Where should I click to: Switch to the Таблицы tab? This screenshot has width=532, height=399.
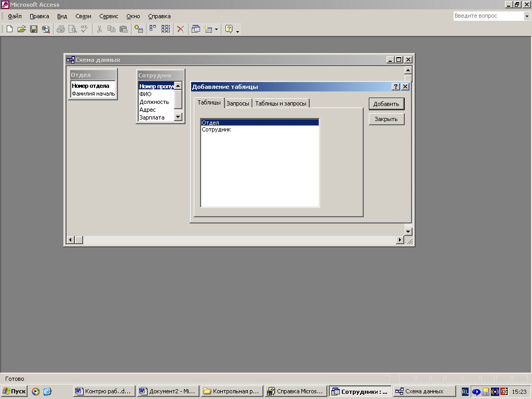(209, 102)
